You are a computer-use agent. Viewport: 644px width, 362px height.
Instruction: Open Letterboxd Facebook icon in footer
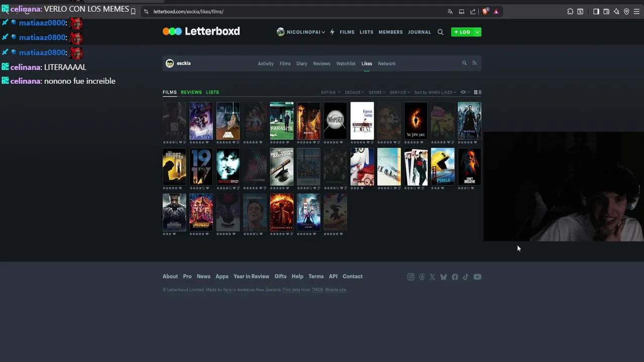[x=455, y=277]
